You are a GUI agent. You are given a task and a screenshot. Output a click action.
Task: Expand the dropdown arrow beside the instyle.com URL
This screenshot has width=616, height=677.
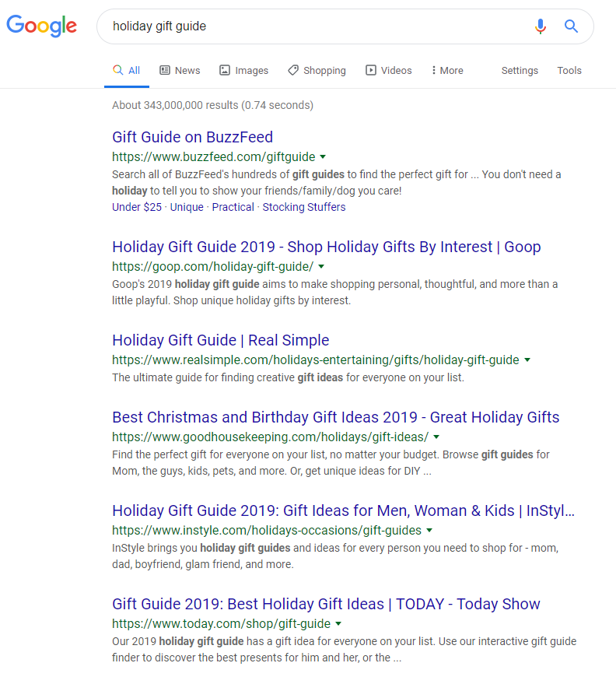(x=429, y=531)
